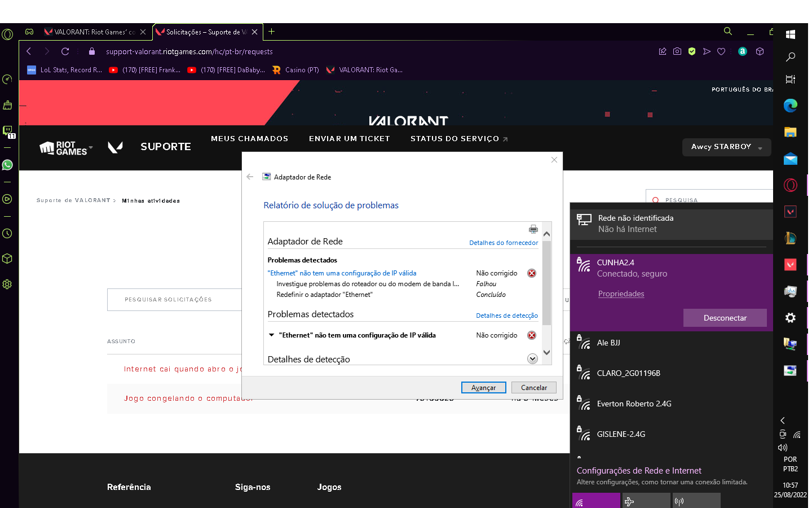The height and width of the screenshot is (508, 812).
Task: Add page to bookmarks heart icon
Action: pos(721,51)
